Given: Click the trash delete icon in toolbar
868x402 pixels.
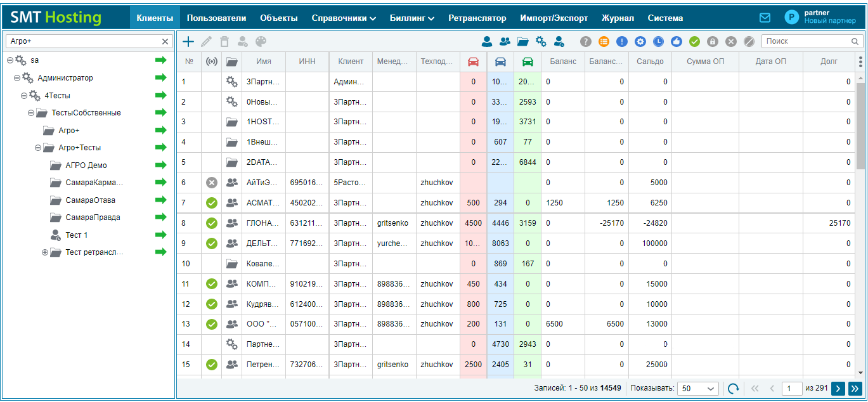Looking at the screenshot, I should (224, 41).
